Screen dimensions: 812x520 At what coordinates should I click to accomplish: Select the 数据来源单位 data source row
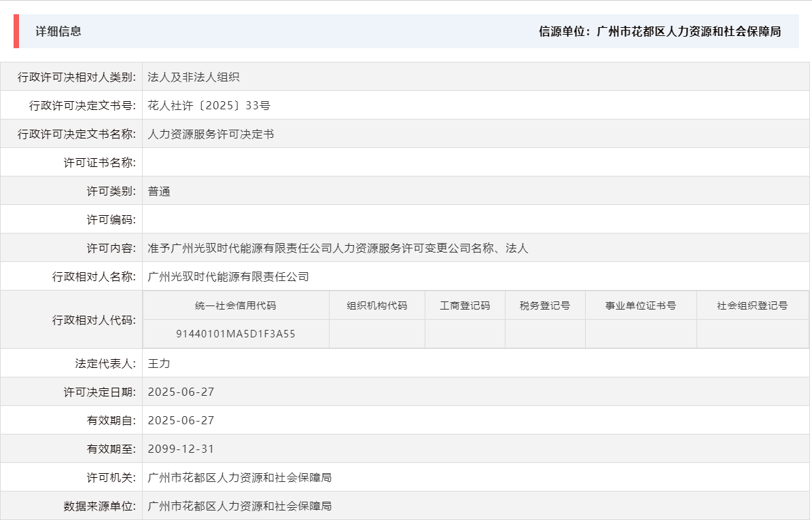click(x=239, y=506)
